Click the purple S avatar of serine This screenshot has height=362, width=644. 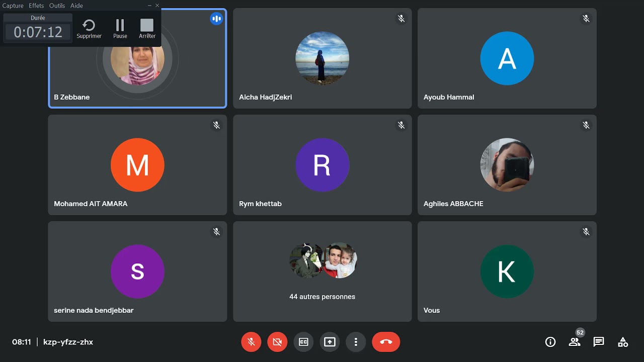pos(137,271)
